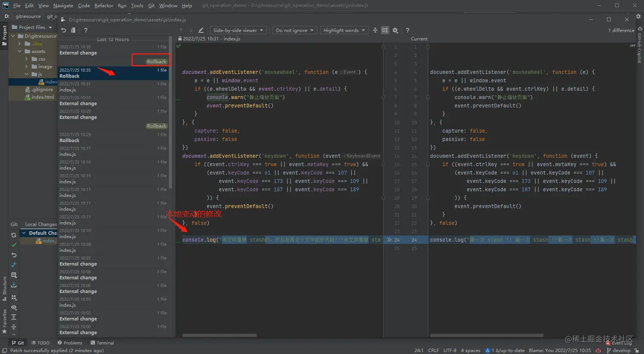This screenshot has height=354, width=644.
Task: Collapse the js folder
Action: click(x=26, y=74)
